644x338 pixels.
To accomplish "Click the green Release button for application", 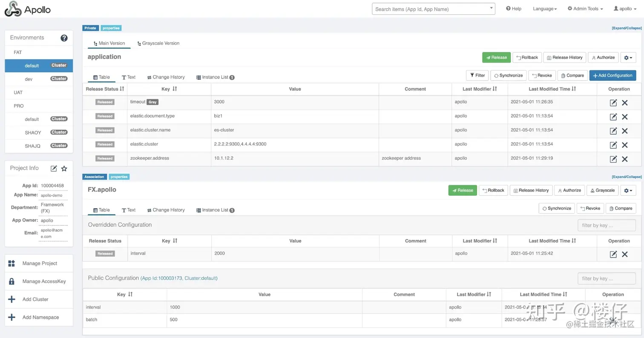I will click(x=496, y=58).
